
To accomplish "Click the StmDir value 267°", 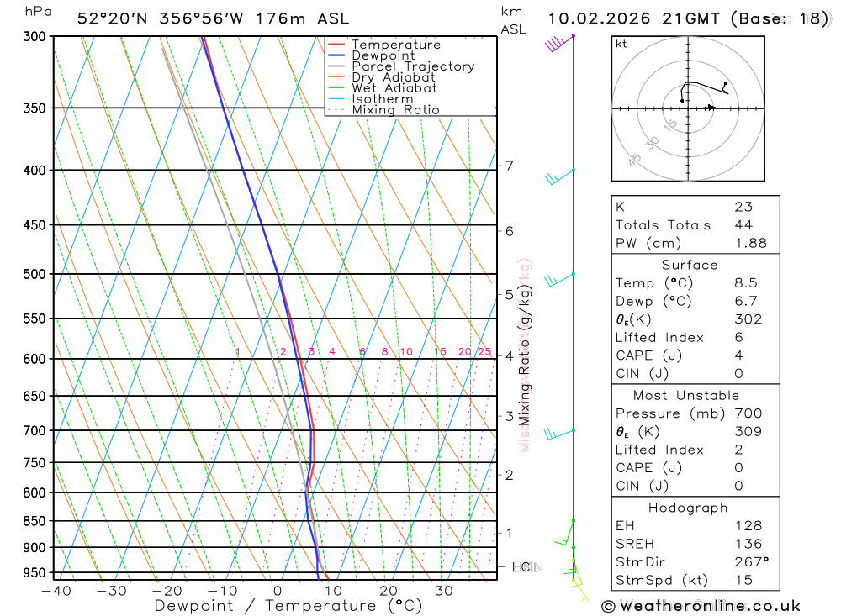I will [x=751, y=562].
